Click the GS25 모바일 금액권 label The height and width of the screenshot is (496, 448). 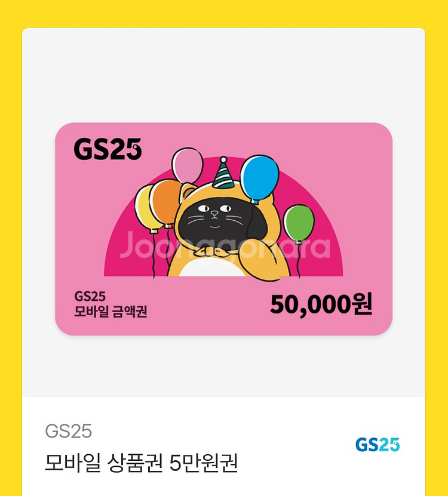click(111, 304)
